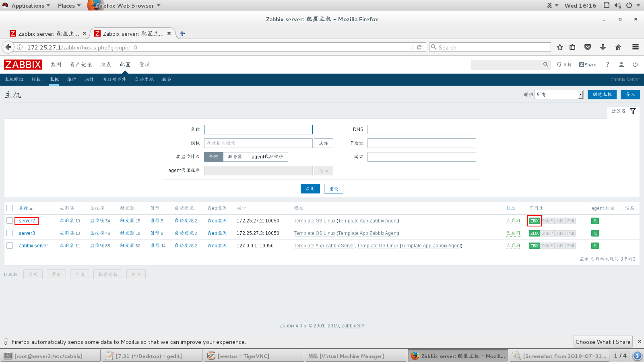Viewport: 644px width, 362px height.
Task: Switch to the 模板 submenu tab
Action: (36, 79)
